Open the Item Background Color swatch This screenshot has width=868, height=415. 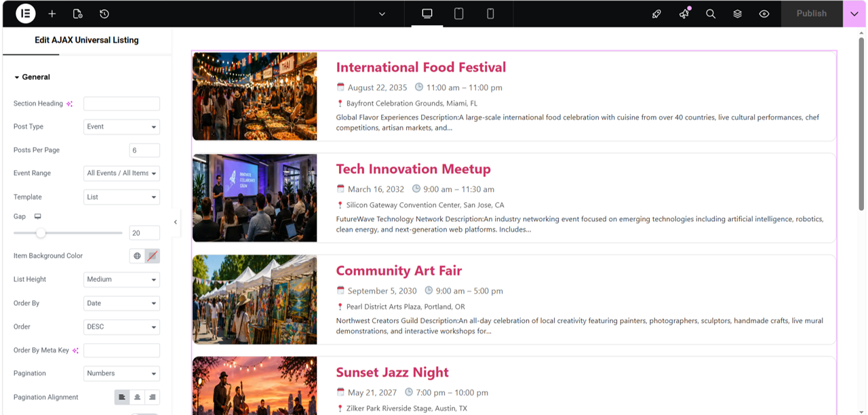(x=153, y=256)
